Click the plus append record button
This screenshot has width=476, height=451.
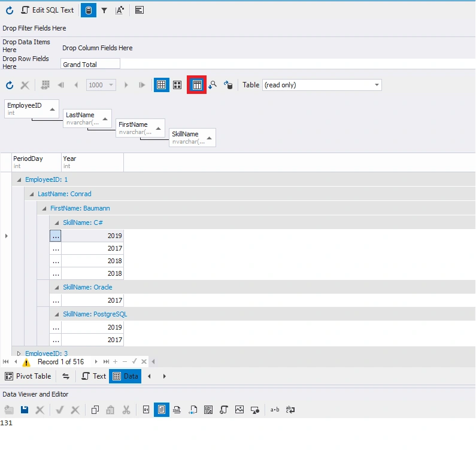[x=116, y=361]
